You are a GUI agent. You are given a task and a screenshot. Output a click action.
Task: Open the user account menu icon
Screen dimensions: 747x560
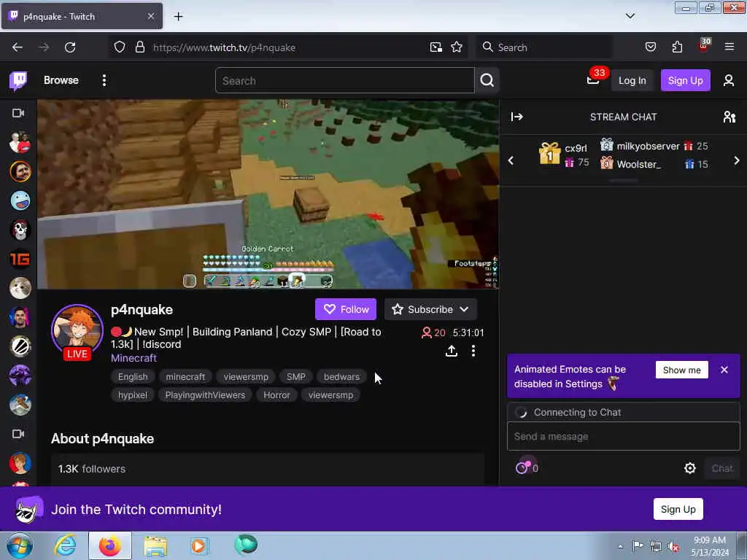[x=729, y=80]
